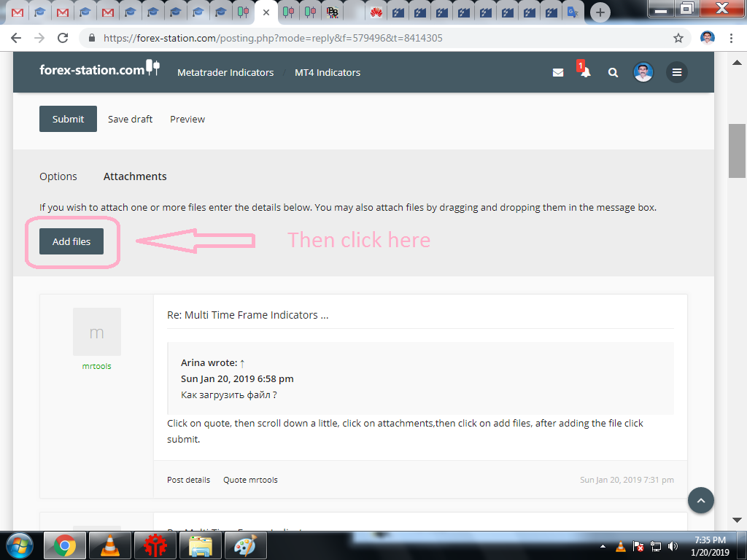Reload the page with refresh icon
Viewport: 747px width, 560px height.
coord(63,38)
